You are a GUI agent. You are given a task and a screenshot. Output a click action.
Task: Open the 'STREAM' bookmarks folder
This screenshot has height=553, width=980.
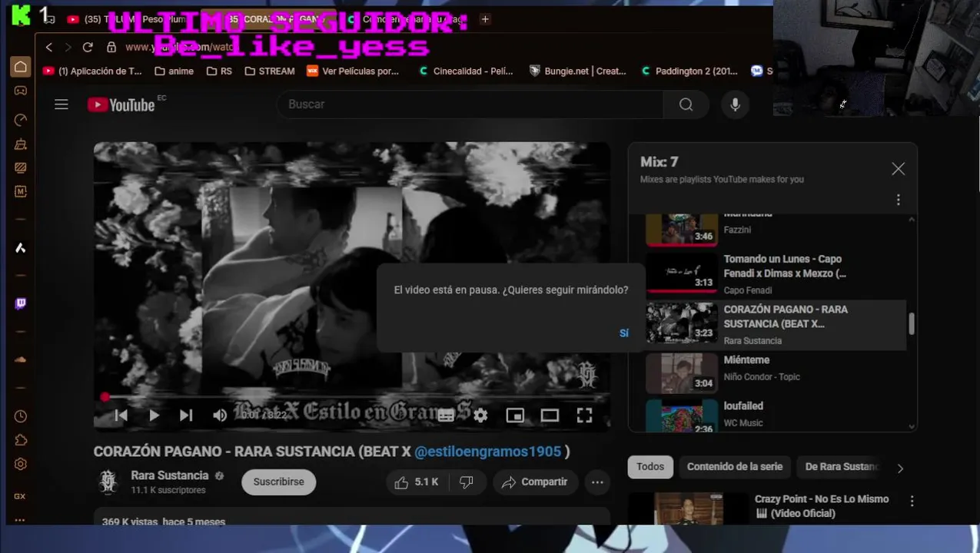coord(270,71)
